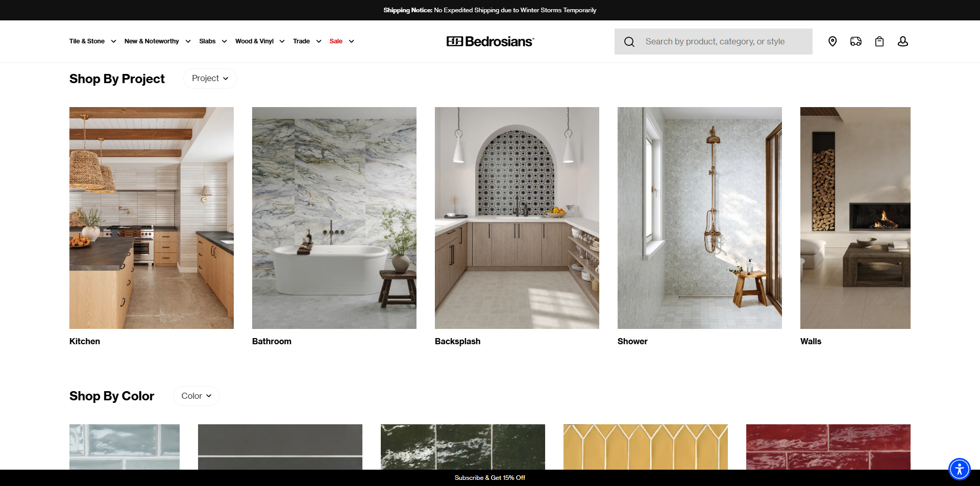The image size is (980, 486).
Task: Click the account profile icon
Action: click(903, 41)
